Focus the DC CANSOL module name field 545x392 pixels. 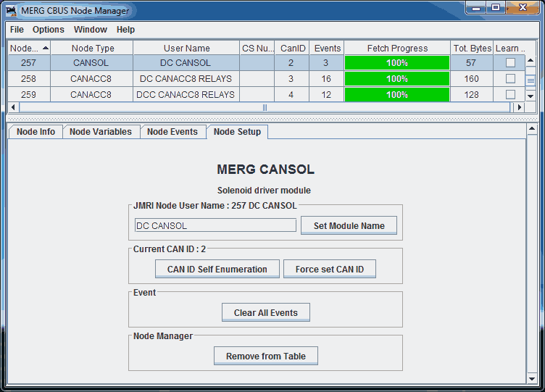click(x=215, y=225)
